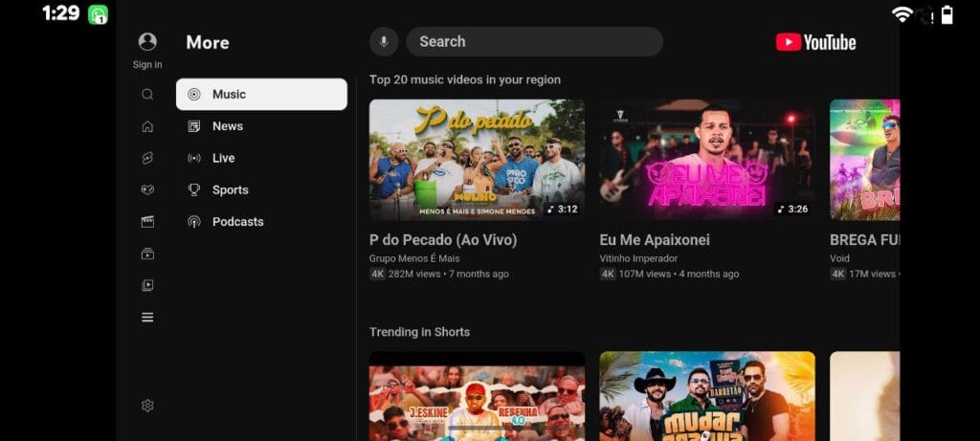Open Subscriptions icon in sidebar
Screen dimensions: 980x441
(x=147, y=254)
